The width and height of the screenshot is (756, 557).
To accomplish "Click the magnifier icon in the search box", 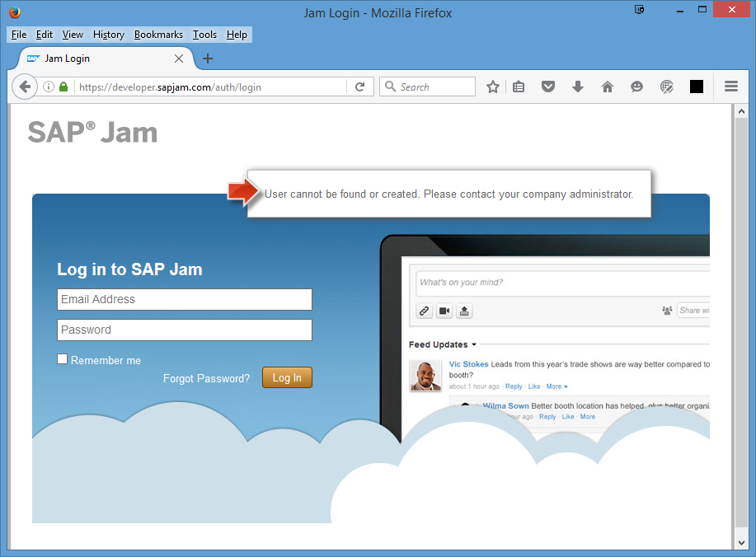I will pyautogui.click(x=391, y=87).
